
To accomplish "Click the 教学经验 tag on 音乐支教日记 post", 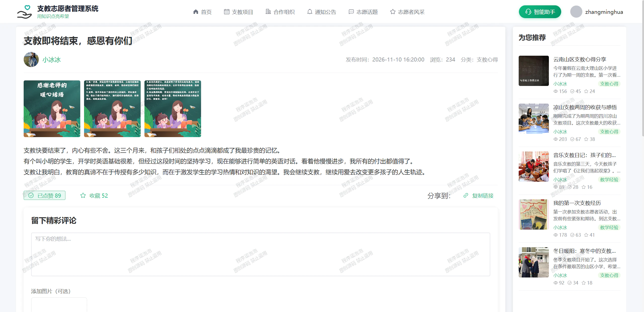I will click(609, 179).
